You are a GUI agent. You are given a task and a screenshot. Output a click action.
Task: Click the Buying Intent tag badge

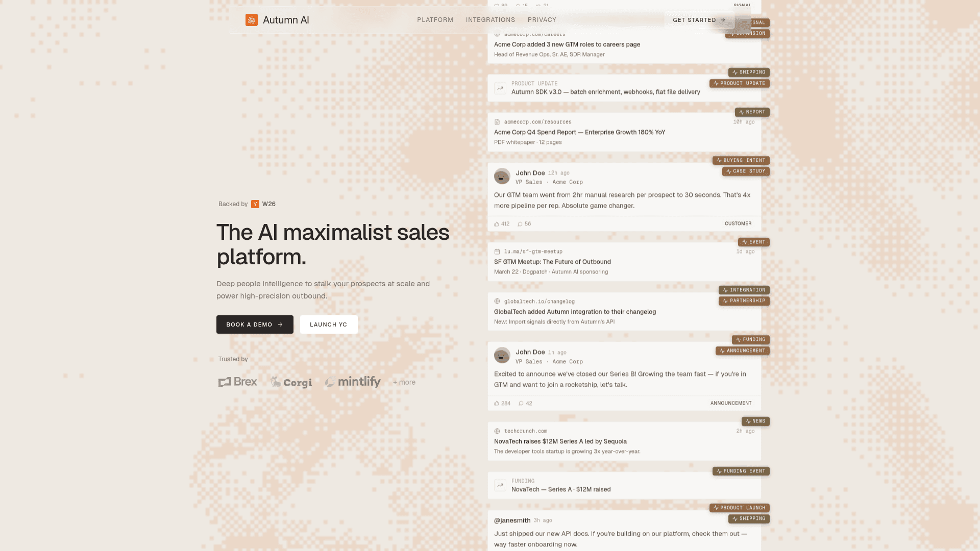point(741,160)
